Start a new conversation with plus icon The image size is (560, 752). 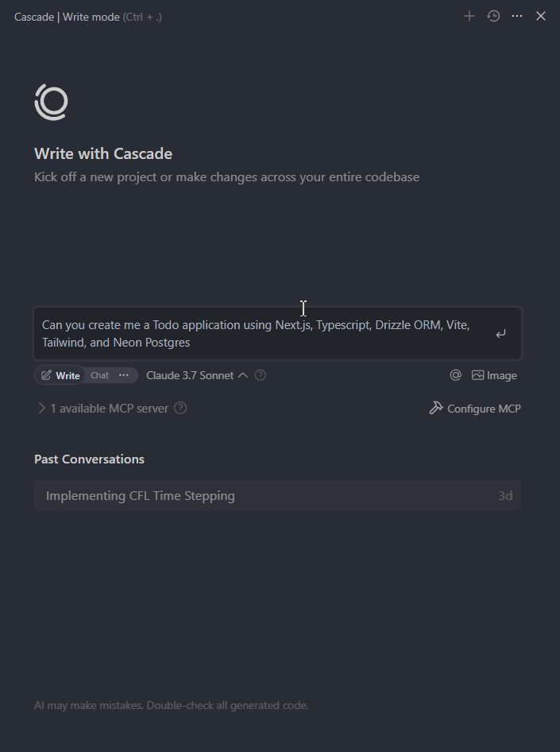click(469, 17)
